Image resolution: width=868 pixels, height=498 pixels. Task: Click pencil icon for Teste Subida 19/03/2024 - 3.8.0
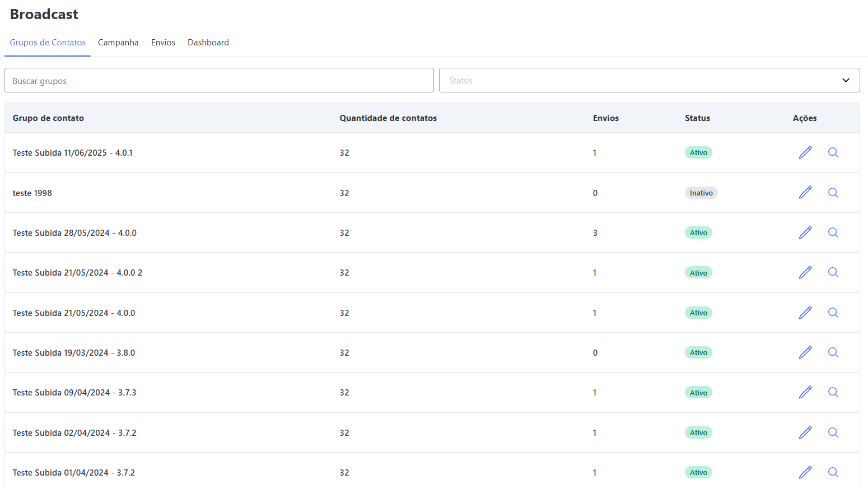805,352
